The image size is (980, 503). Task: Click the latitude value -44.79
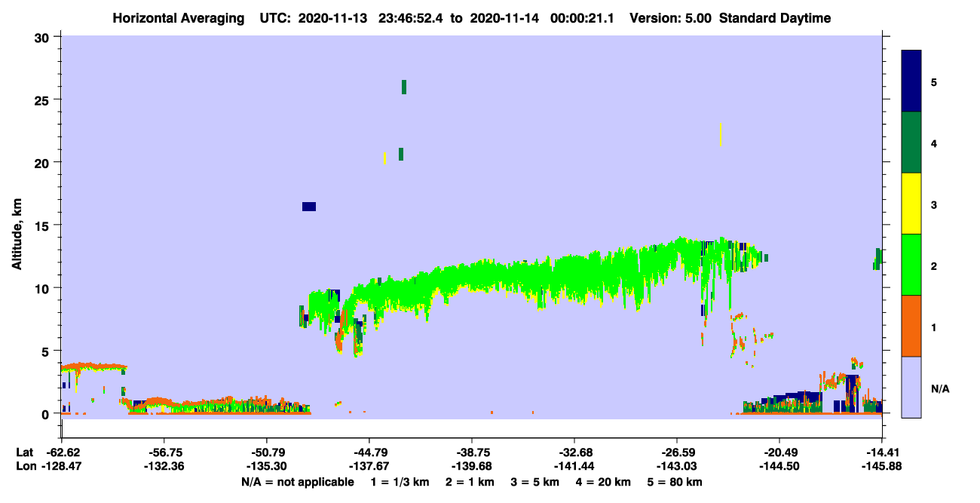click(x=369, y=452)
